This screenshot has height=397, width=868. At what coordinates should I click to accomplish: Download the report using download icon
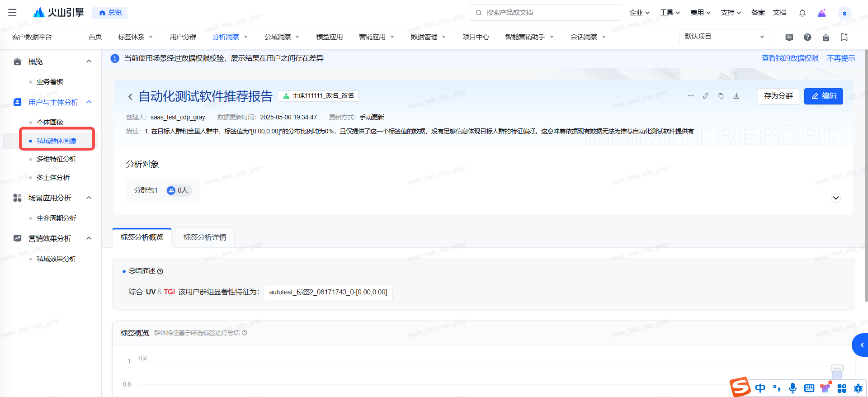(736, 96)
